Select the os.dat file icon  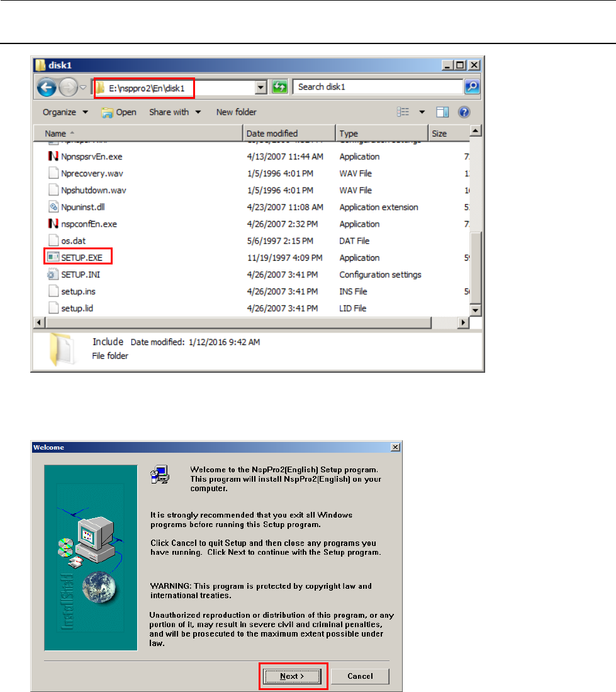coord(53,241)
